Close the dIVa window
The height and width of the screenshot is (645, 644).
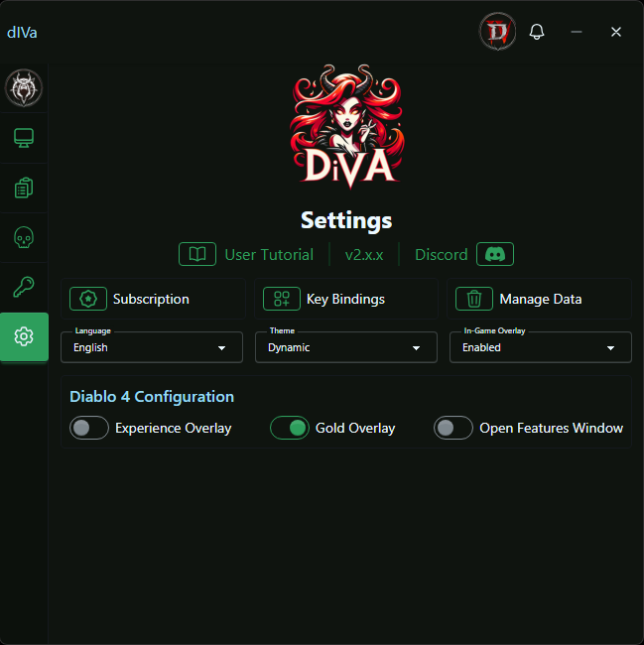(x=615, y=32)
